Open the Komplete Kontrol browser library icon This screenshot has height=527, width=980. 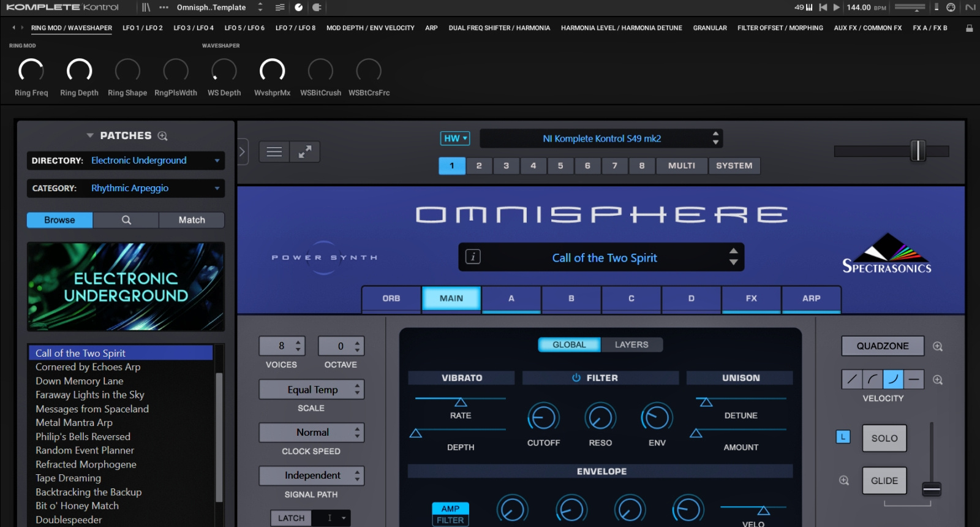click(146, 7)
